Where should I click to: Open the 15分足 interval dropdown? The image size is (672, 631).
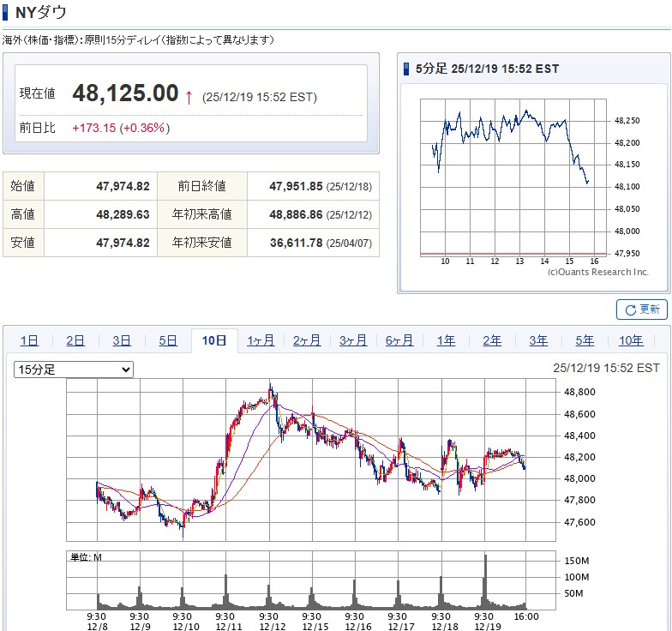[74, 370]
